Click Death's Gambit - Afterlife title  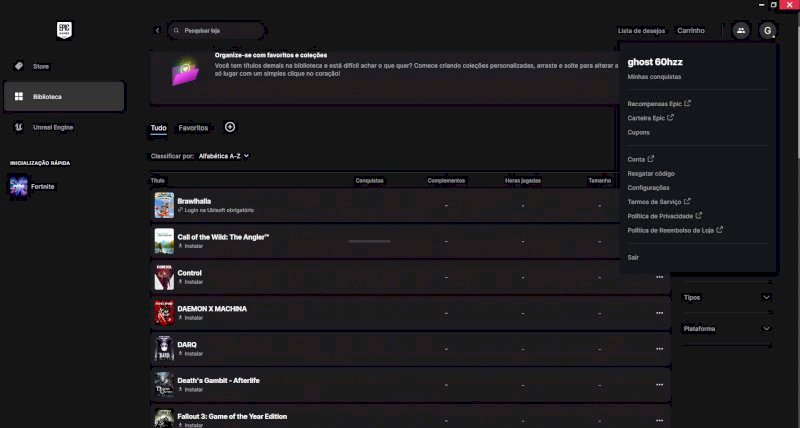tap(218, 381)
